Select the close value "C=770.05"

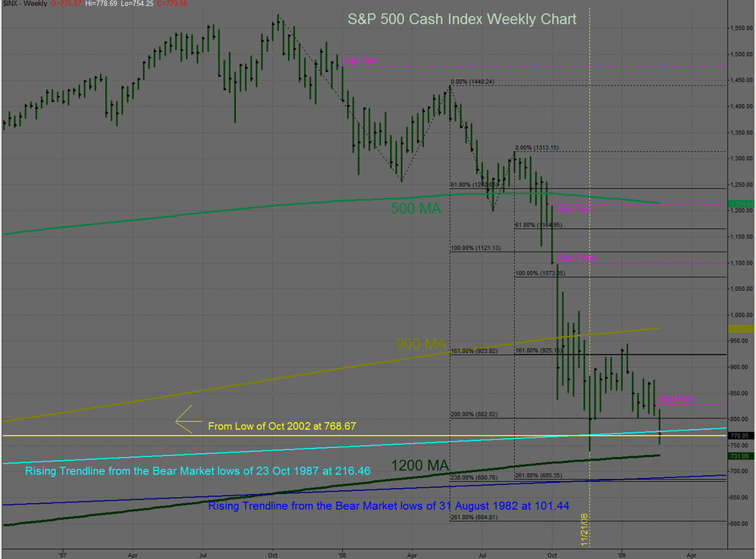tap(172, 3)
